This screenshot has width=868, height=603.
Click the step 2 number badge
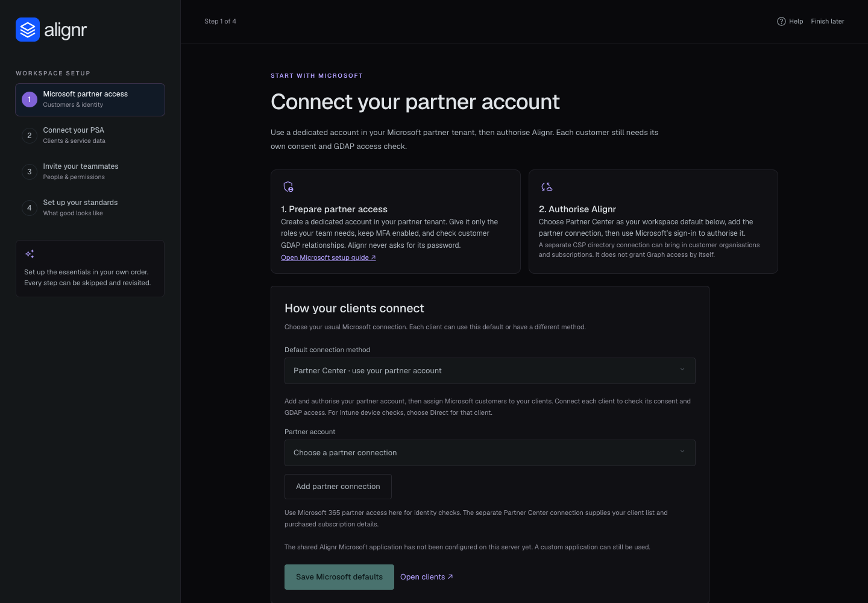coord(30,136)
